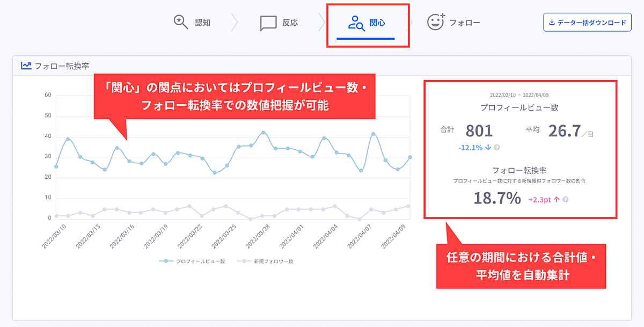Click the y-axis label 60
Screen dimensions: 644x327
pos(48,95)
